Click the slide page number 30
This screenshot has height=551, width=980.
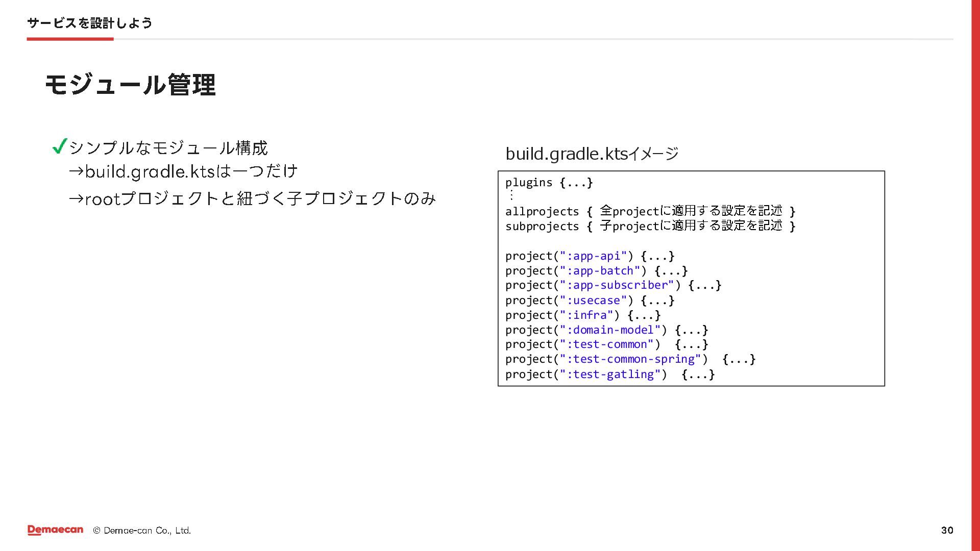click(947, 530)
